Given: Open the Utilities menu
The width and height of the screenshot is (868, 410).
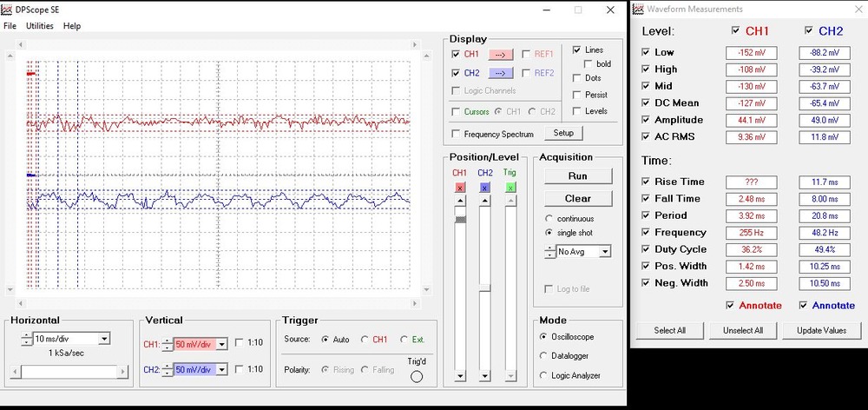Looking at the screenshot, I should pyautogui.click(x=40, y=26).
